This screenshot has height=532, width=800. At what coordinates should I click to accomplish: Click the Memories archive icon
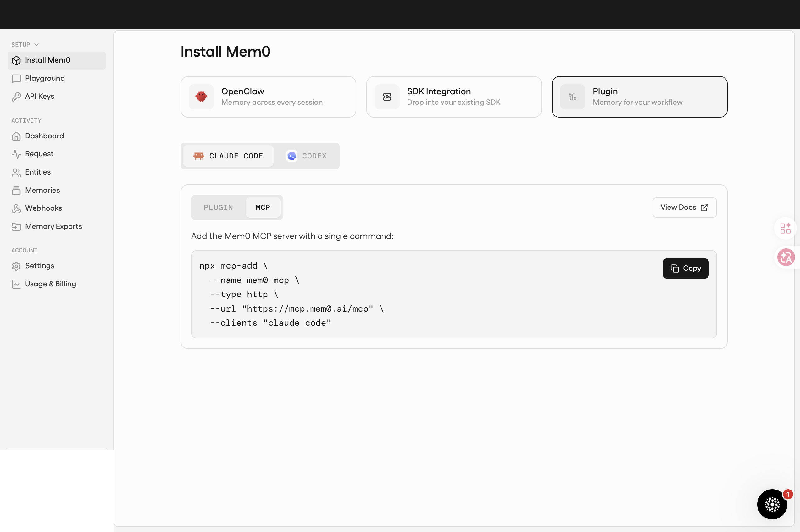(16, 190)
